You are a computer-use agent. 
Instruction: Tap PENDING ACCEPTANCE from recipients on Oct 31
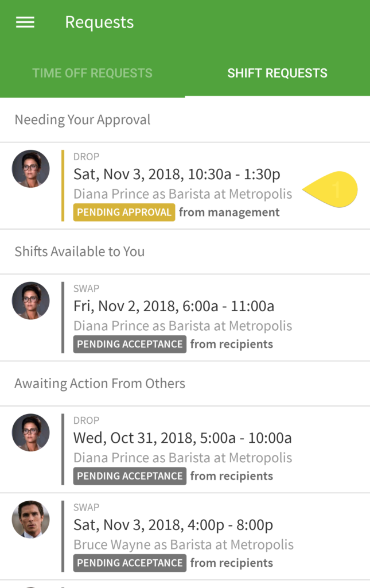pos(130,475)
